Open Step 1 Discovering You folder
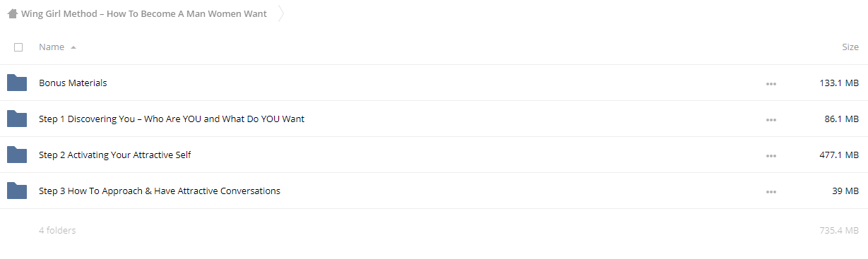This screenshot has width=868, height=259. pos(172,119)
